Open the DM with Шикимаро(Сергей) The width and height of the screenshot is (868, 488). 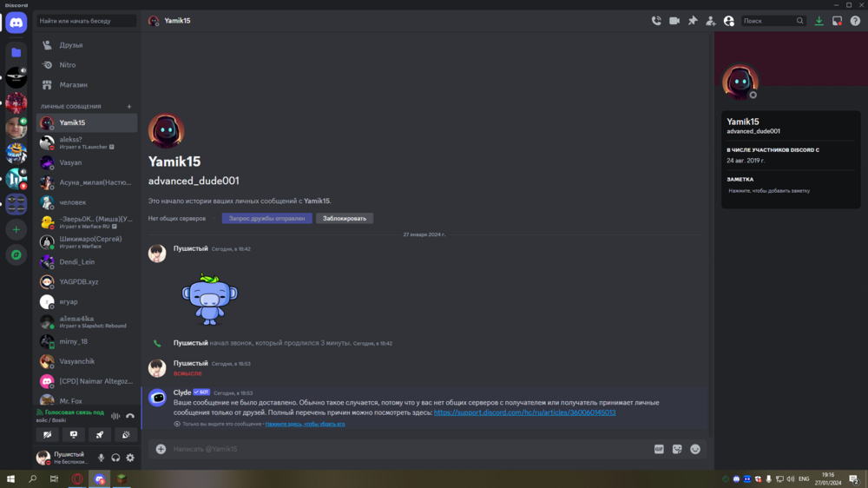click(x=86, y=242)
